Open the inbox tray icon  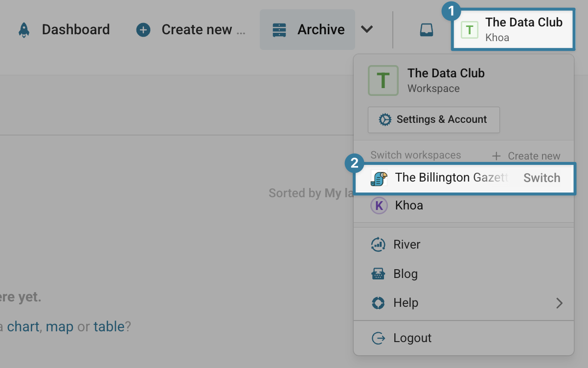pos(427,30)
